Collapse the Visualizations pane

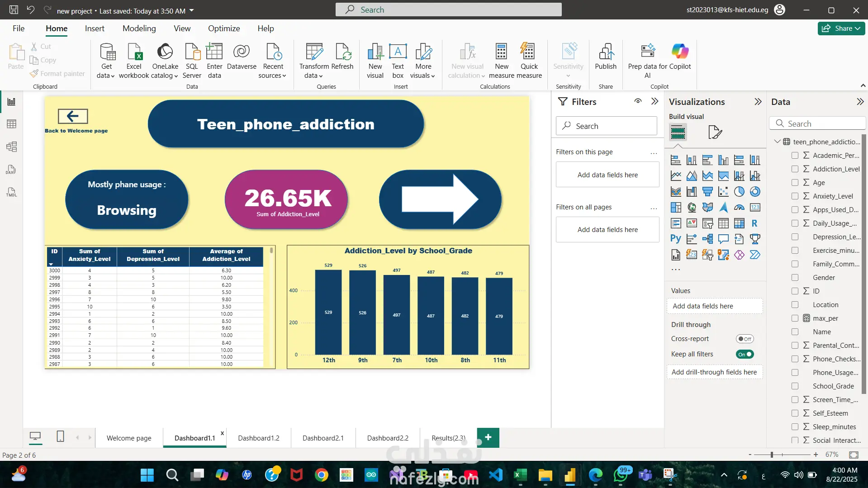[x=758, y=102]
